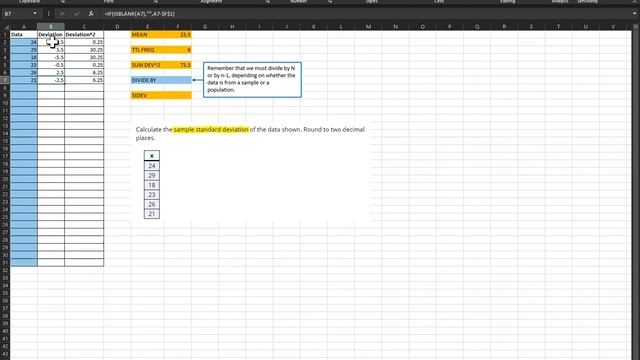Select row 35 header

point(5,293)
